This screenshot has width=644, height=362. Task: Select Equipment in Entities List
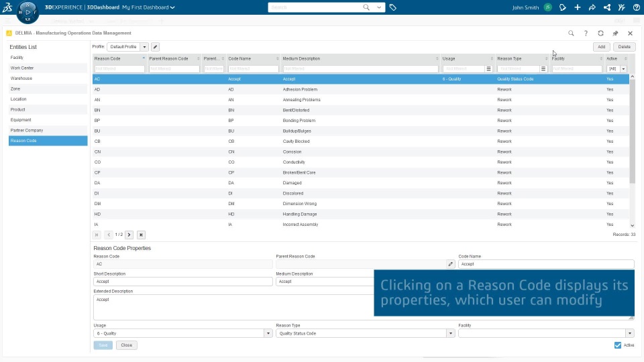click(x=48, y=120)
